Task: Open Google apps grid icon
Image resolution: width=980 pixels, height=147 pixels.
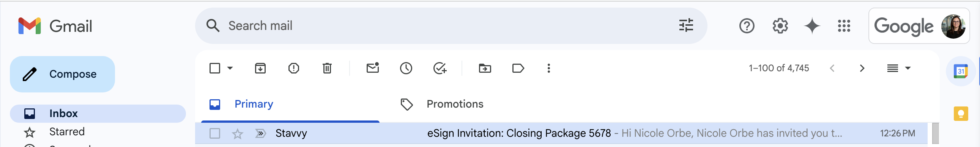Action: 844,26
